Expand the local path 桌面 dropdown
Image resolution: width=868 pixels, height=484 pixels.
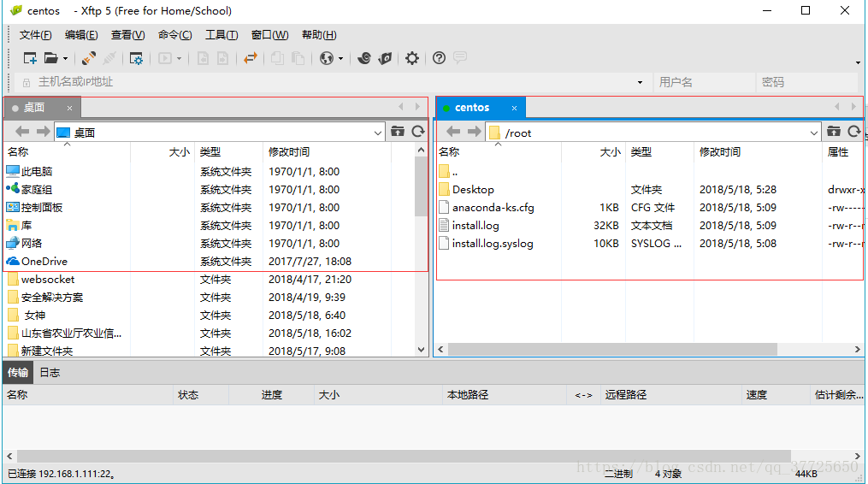pyautogui.click(x=377, y=133)
